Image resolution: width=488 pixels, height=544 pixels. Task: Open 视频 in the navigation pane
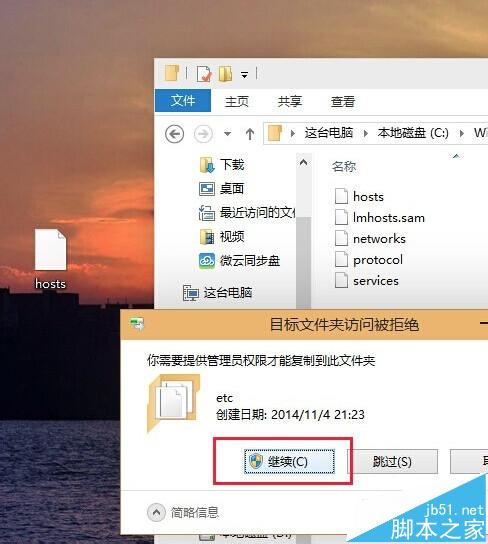222,237
